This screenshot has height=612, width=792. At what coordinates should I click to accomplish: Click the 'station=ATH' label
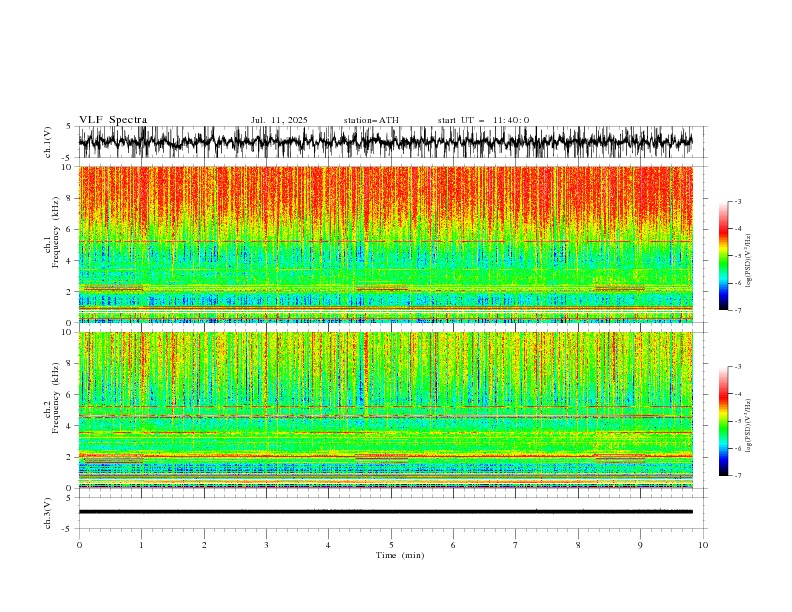[371, 120]
